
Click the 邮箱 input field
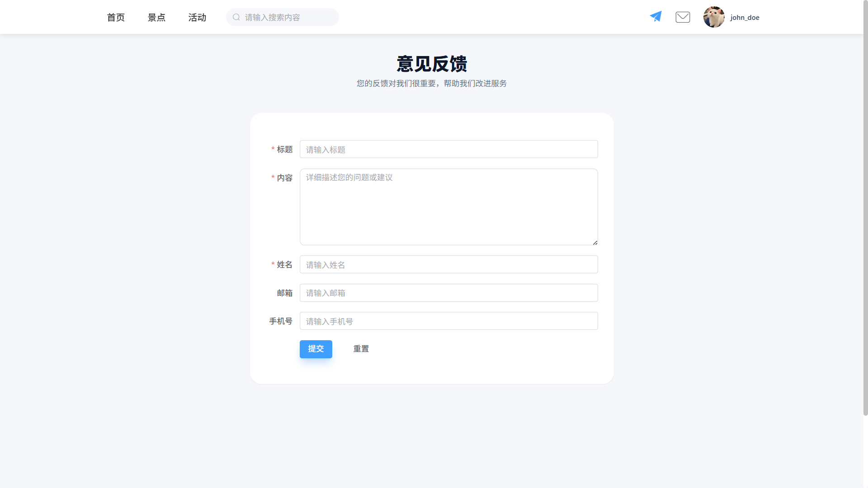[448, 293]
